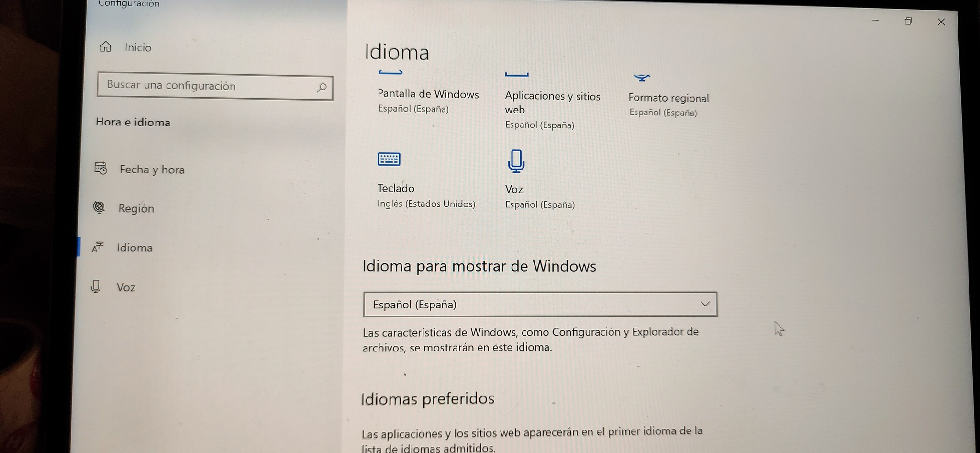The width and height of the screenshot is (980, 453).
Task: Open Voz via sidebar microphone icon
Action: pyautogui.click(x=96, y=286)
